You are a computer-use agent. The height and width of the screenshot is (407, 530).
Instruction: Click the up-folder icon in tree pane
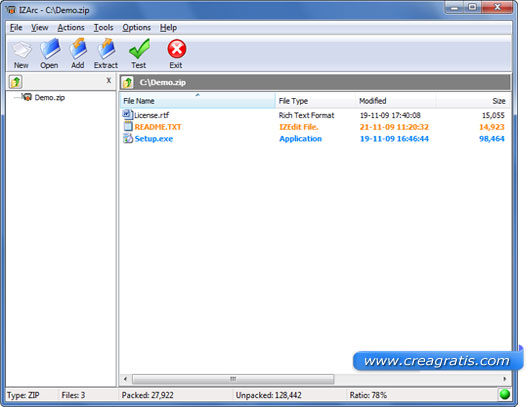point(16,81)
